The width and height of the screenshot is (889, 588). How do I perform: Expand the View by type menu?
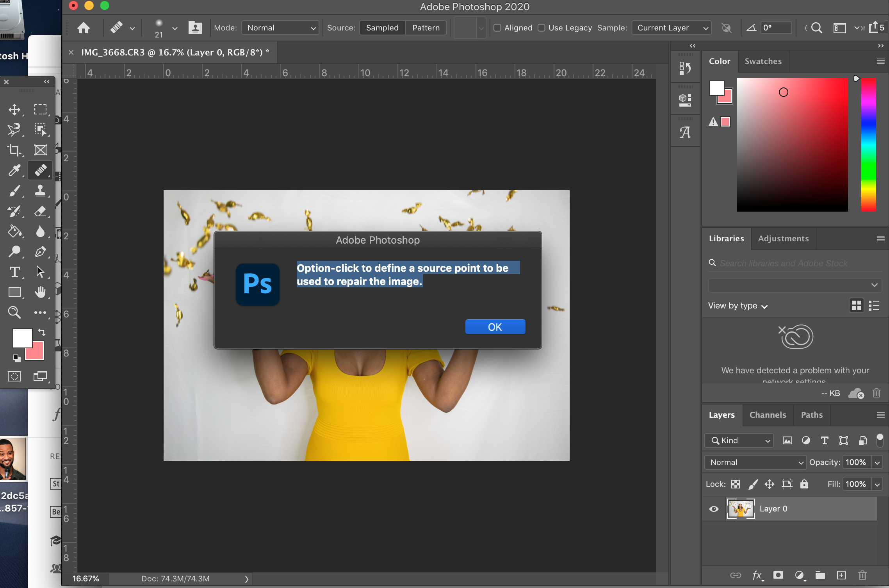coord(738,306)
